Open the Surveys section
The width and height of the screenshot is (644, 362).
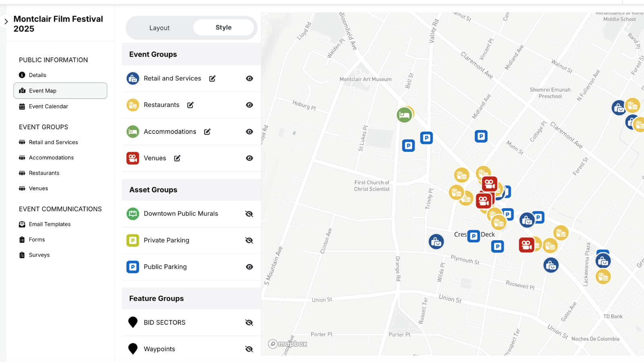click(39, 255)
